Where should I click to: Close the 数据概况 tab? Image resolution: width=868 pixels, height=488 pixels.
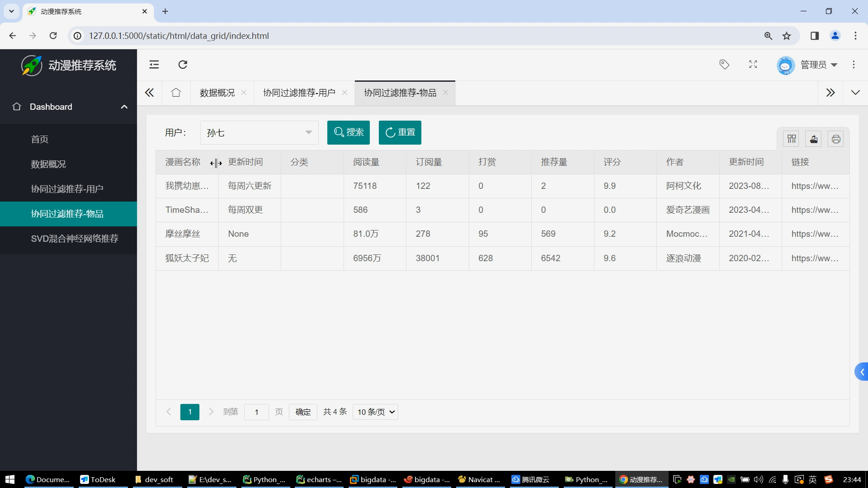click(244, 93)
